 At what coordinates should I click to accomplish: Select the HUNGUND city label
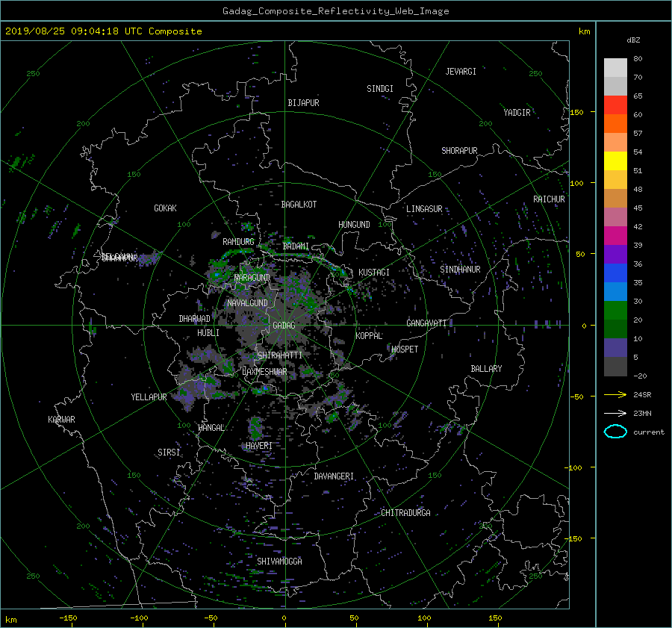354,225
